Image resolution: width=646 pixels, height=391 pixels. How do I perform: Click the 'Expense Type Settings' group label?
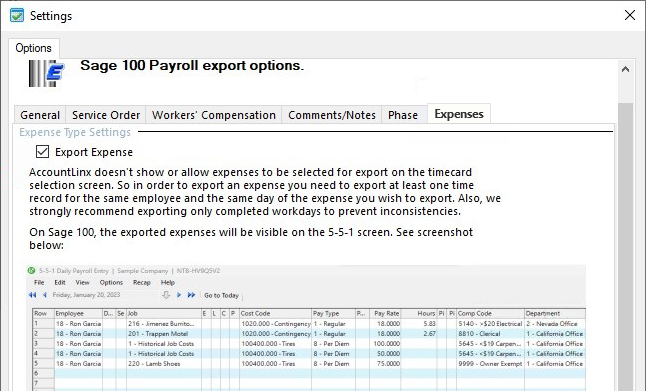click(x=75, y=132)
